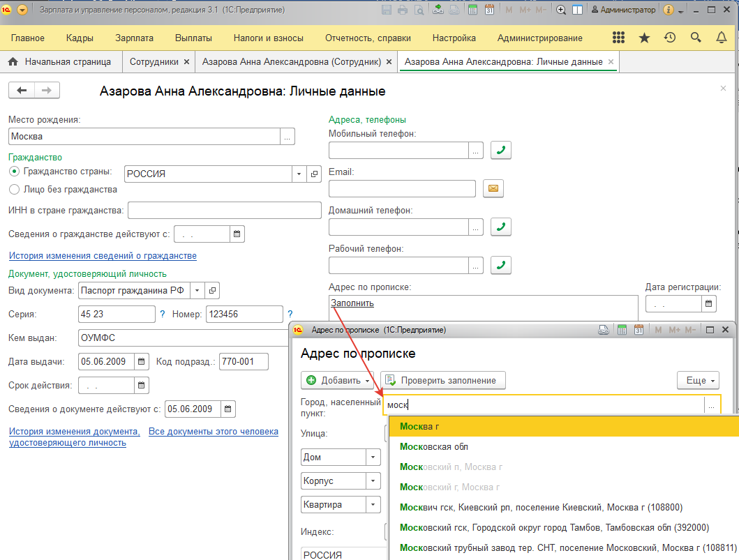
Task: Open the Notifications bell icon
Action: (x=722, y=38)
